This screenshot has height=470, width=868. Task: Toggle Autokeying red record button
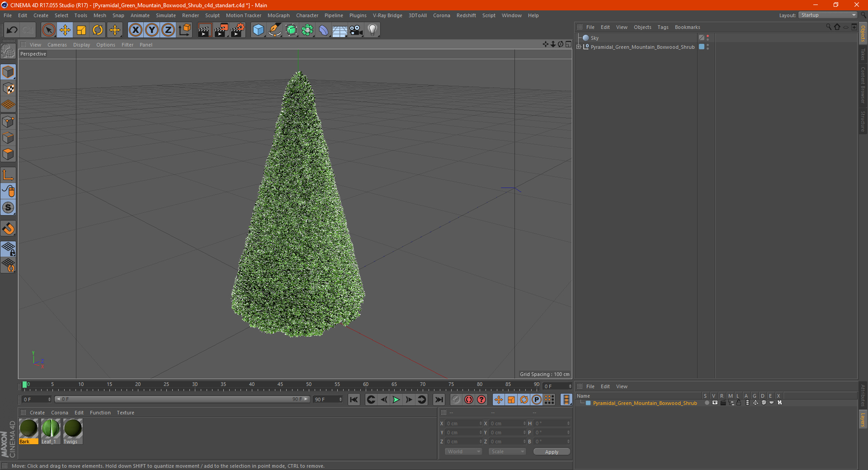point(469,399)
